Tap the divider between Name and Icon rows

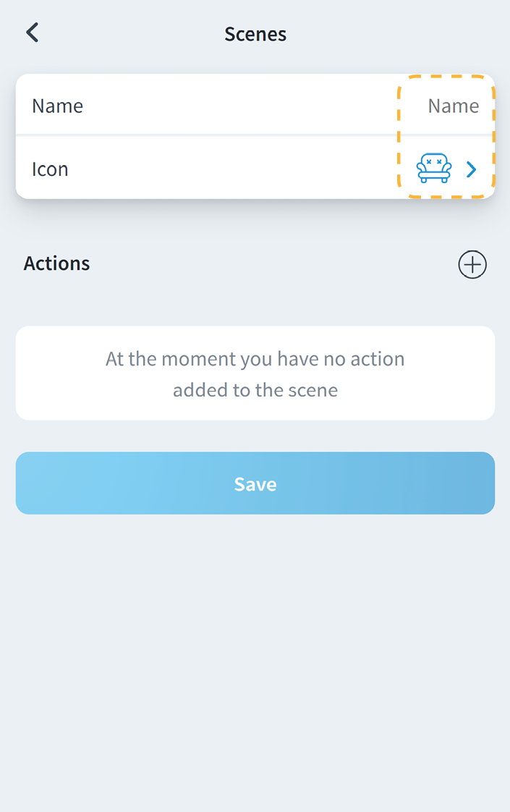(217, 135)
